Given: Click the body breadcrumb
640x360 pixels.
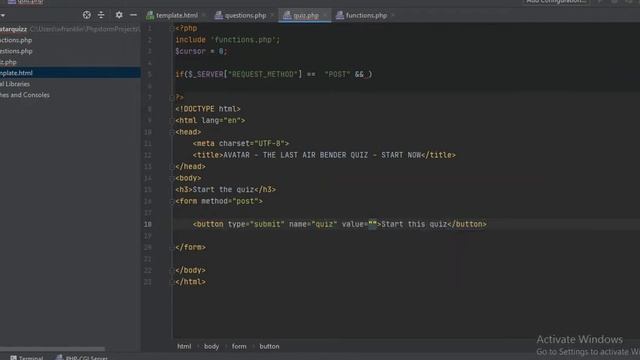Looking at the screenshot, I should 211,346.
